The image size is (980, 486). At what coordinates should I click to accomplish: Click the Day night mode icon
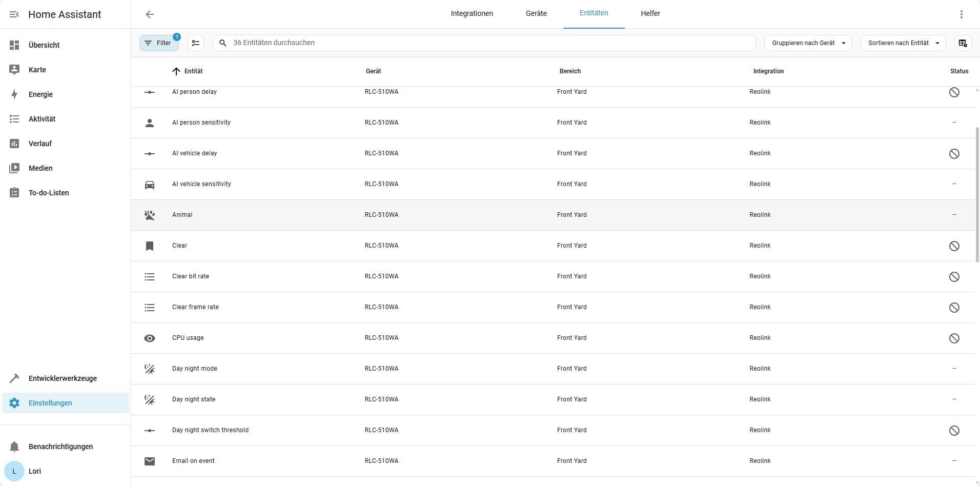(150, 369)
